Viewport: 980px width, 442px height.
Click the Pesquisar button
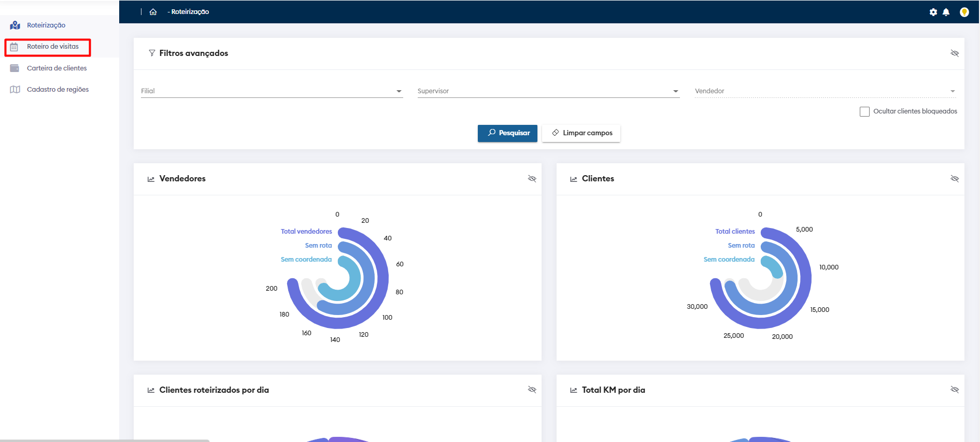[x=507, y=133]
